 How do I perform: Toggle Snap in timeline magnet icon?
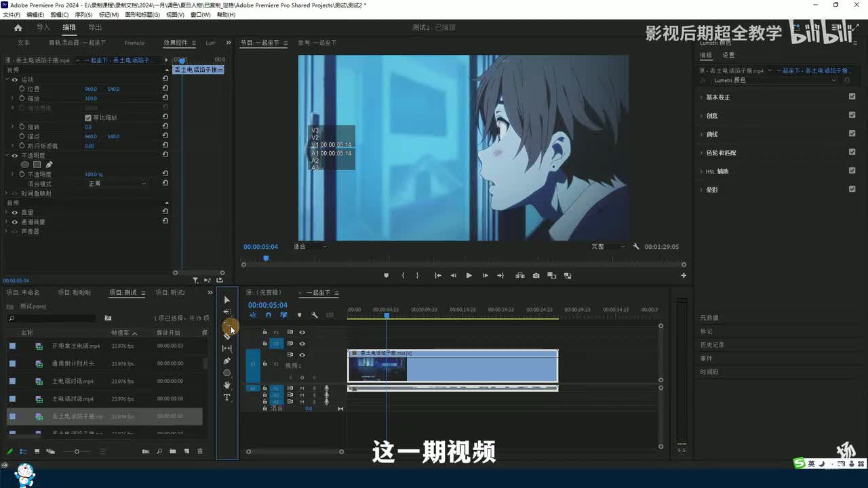pos(269,315)
